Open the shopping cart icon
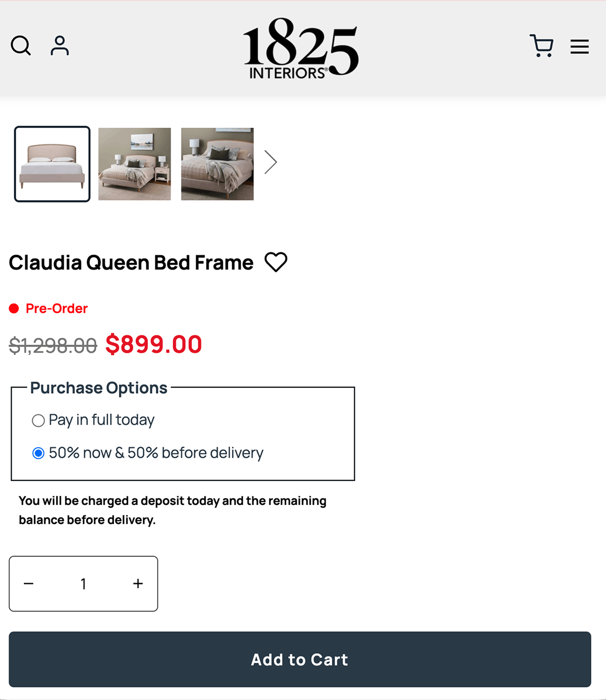The image size is (606, 700). click(x=541, y=46)
